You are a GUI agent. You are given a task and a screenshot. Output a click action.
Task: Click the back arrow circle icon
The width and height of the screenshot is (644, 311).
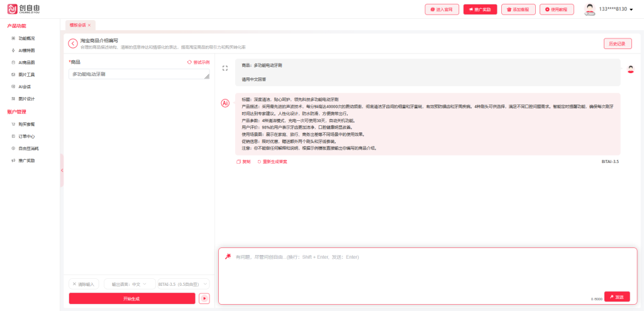click(73, 43)
